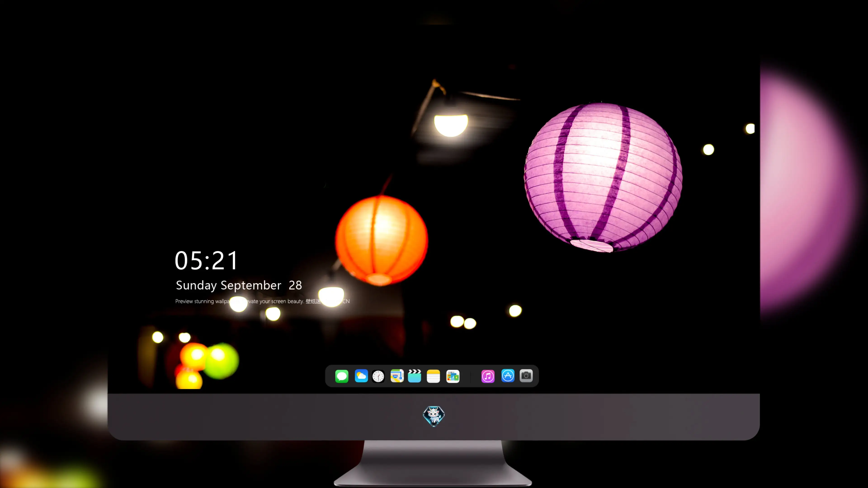868x488 pixels.
Task: Open the yellow Notes app
Action: (x=433, y=376)
